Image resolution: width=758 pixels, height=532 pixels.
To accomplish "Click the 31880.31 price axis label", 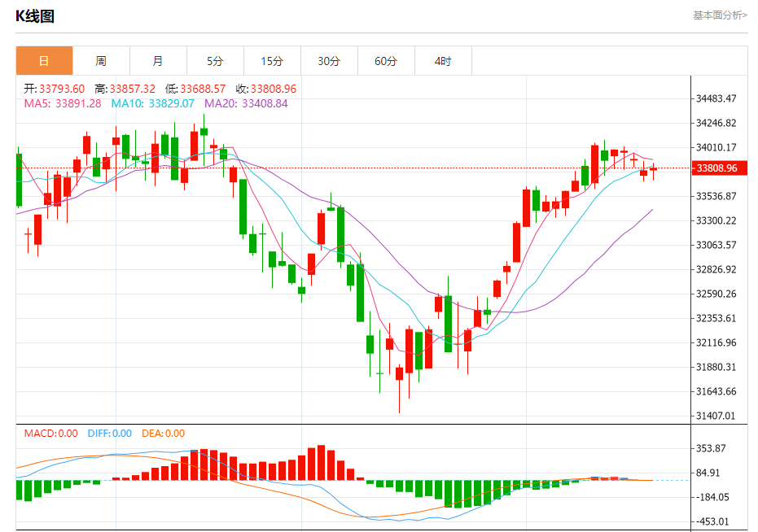I will click(716, 367).
